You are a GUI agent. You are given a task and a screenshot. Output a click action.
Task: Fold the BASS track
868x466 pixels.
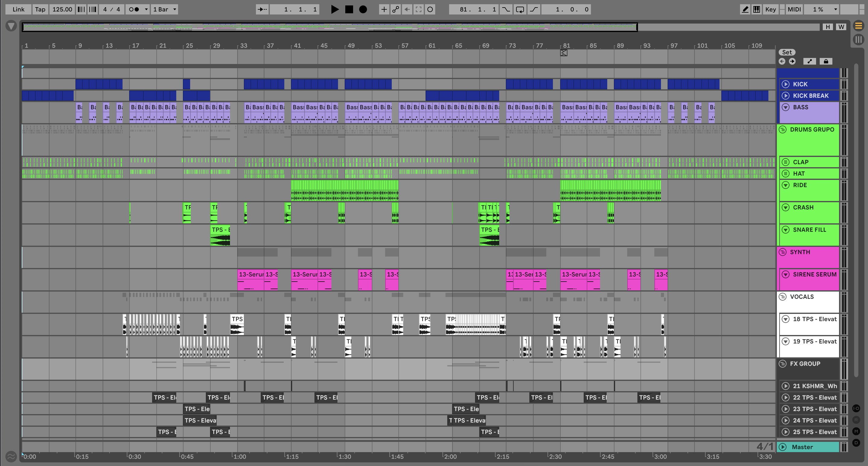tap(785, 107)
